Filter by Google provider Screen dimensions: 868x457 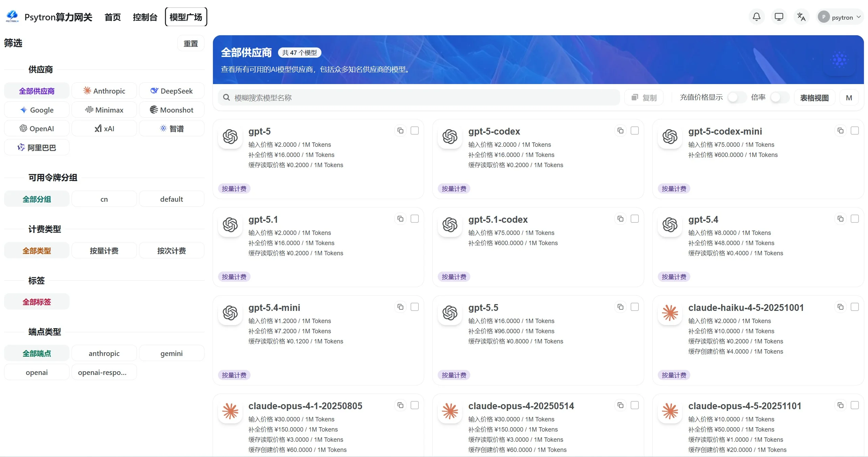pos(37,110)
